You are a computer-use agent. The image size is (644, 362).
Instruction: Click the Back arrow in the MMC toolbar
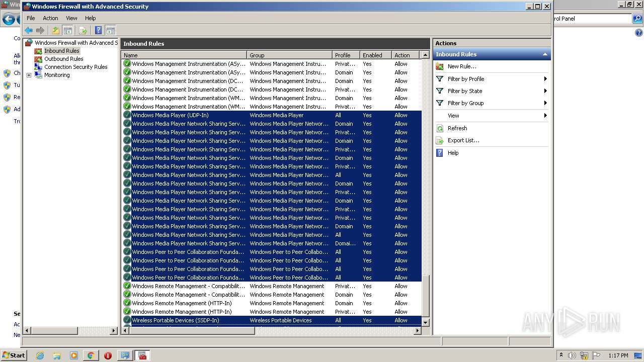[29, 30]
